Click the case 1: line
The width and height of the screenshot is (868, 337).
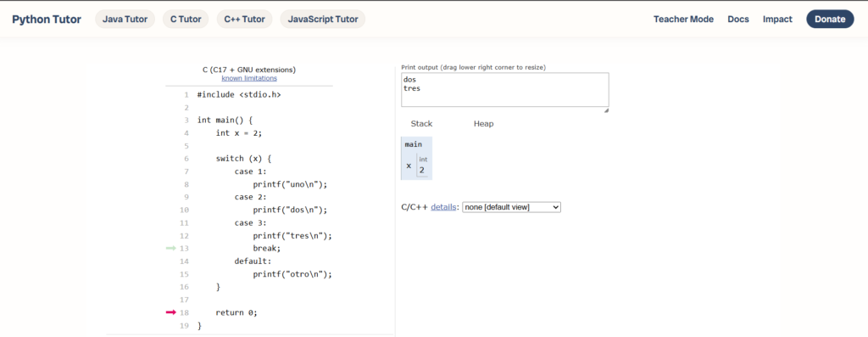[x=250, y=171]
